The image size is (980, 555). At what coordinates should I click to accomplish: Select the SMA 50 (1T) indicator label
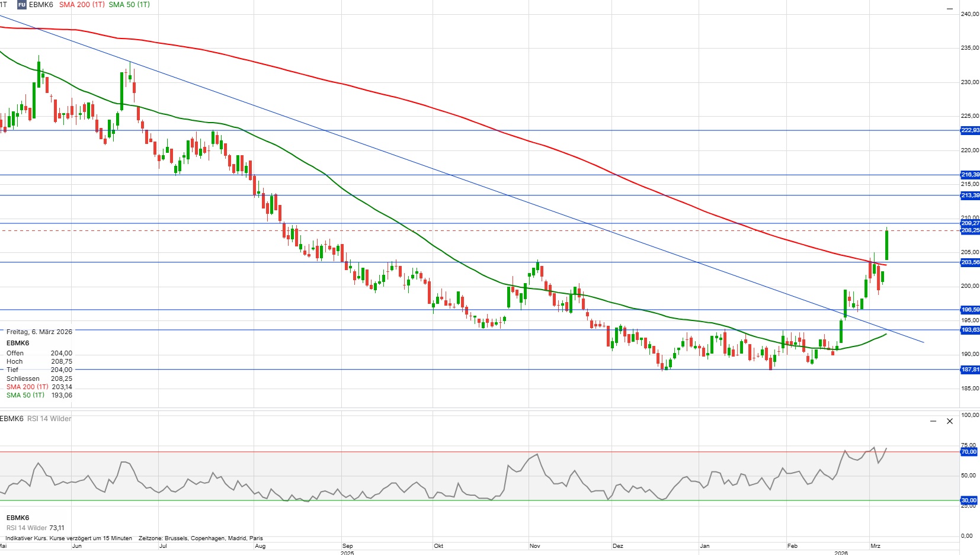coord(129,5)
